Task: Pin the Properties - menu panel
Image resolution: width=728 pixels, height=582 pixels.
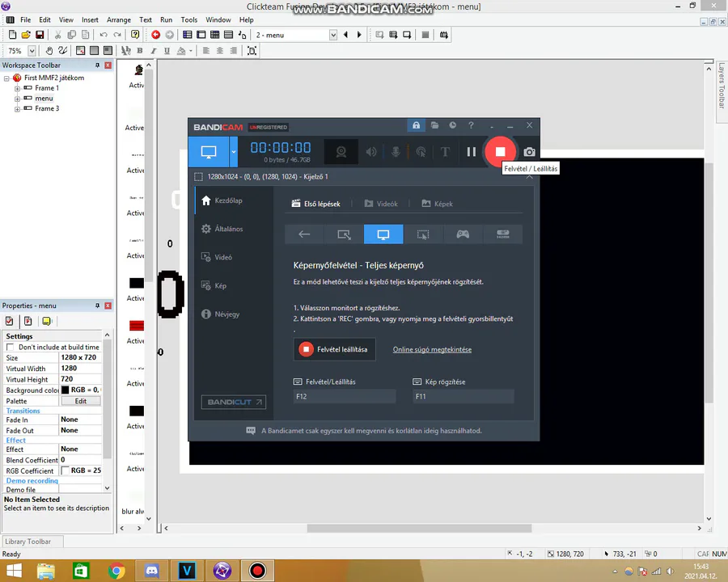Action: [x=98, y=306]
